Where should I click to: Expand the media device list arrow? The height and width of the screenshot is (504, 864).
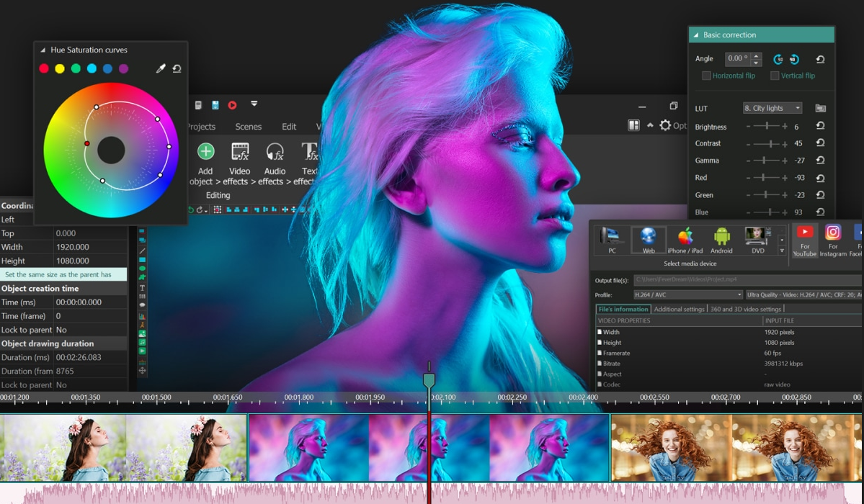781,251
